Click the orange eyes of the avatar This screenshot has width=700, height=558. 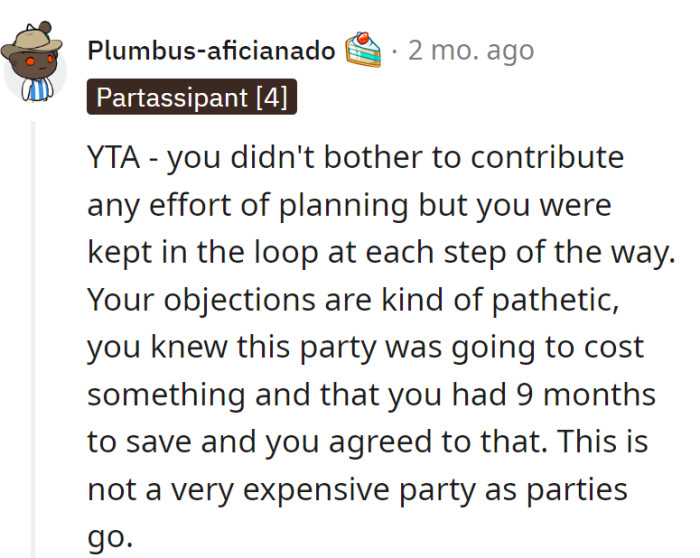coord(32,61)
